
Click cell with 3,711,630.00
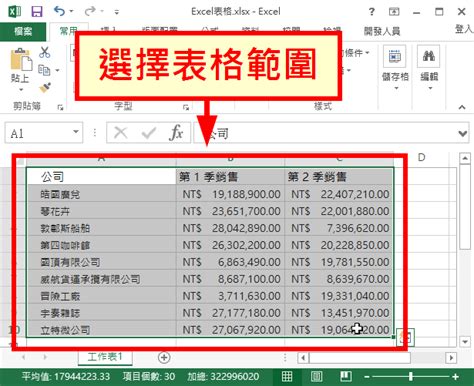point(230,296)
